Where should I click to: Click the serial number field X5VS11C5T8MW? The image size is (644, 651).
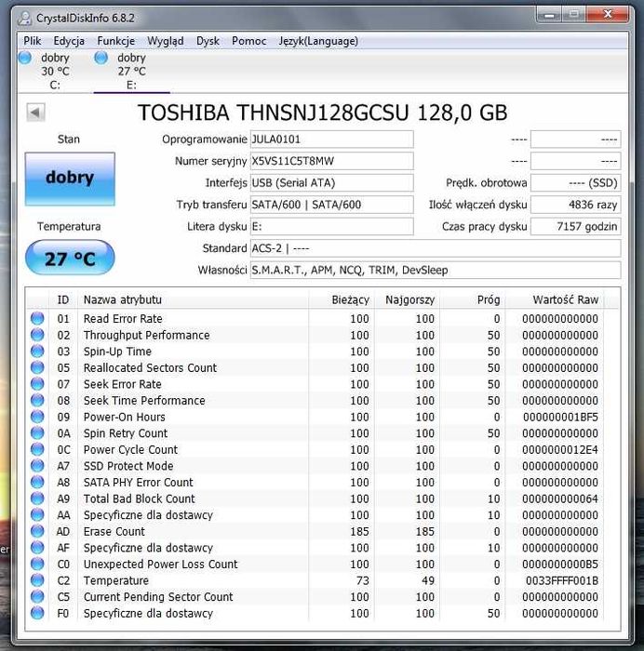[x=331, y=161]
